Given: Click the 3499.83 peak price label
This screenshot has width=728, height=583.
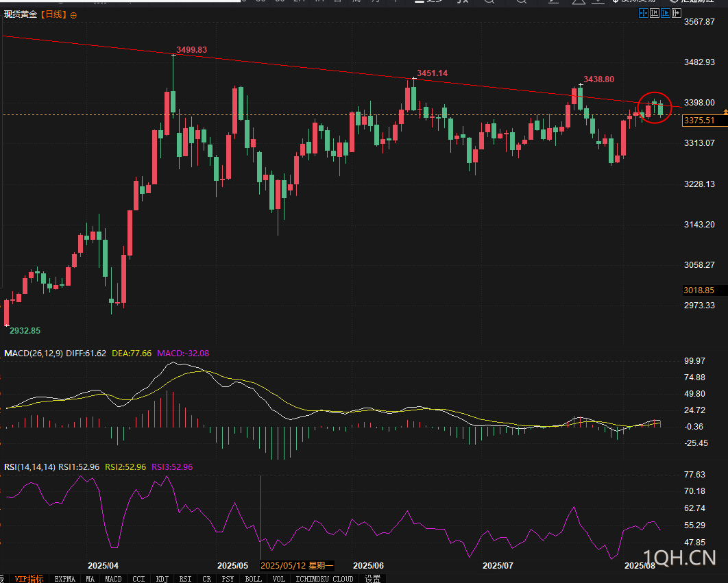Looking at the screenshot, I should (x=191, y=50).
